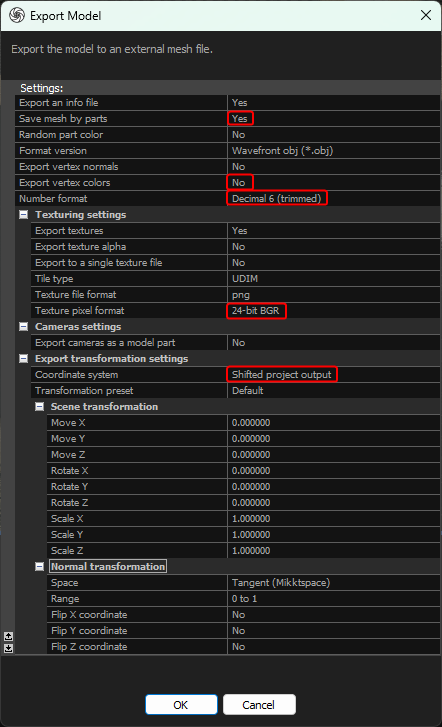Confirm export with the OK button
Image resolution: width=442 pixels, height=727 pixels.
(x=181, y=705)
